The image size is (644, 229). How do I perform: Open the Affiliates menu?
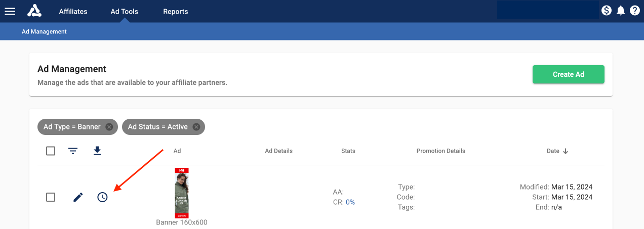click(x=73, y=11)
